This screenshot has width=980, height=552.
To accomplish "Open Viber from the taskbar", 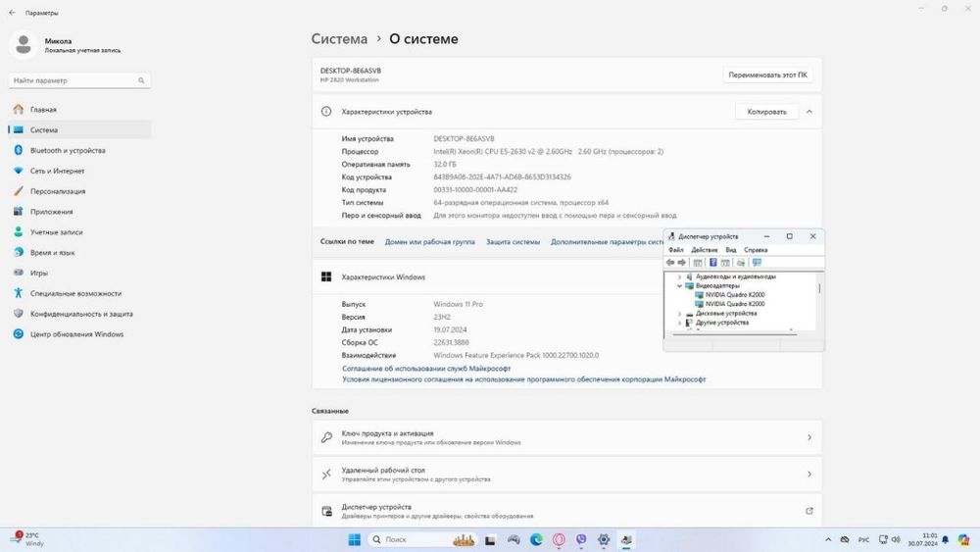I will pos(581,539).
